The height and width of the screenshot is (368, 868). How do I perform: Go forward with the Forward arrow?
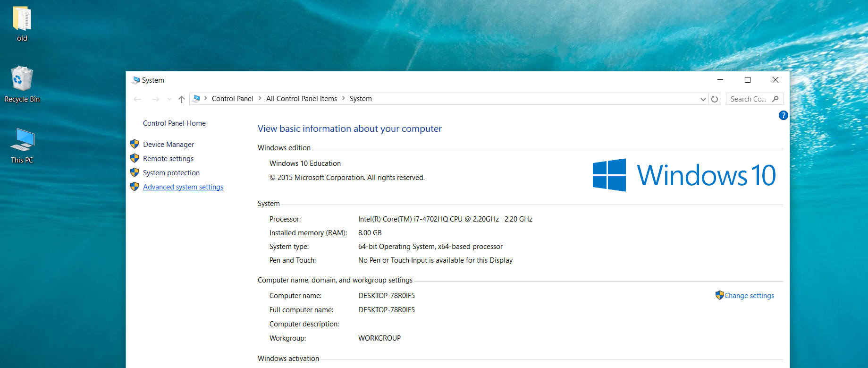(155, 99)
